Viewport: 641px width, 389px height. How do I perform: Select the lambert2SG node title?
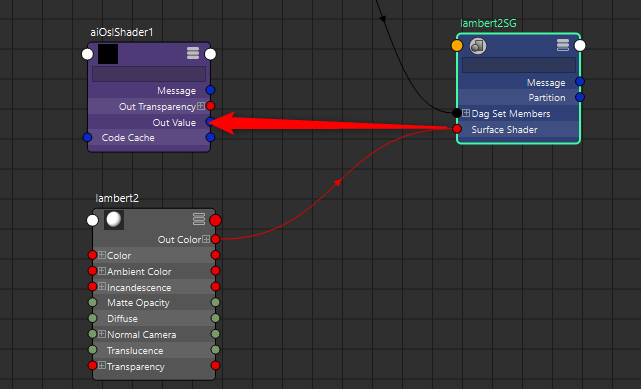[x=488, y=24]
